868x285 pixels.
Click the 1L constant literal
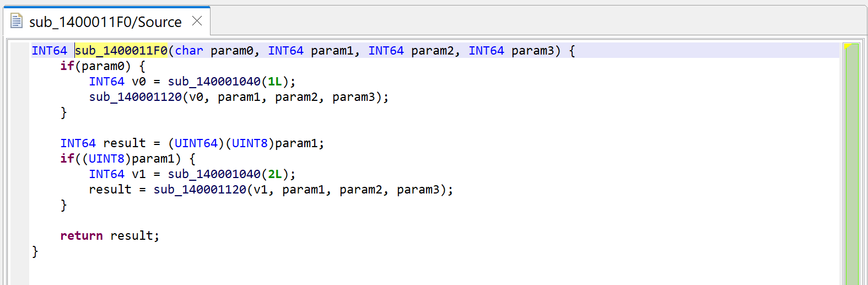click(x=274, y=82)
